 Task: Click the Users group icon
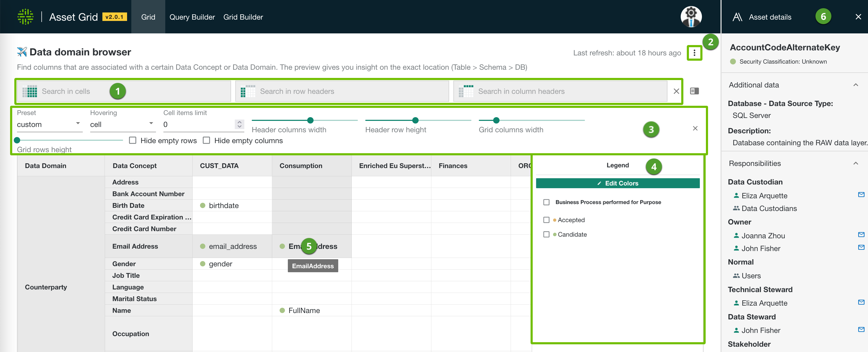(736, 276)
